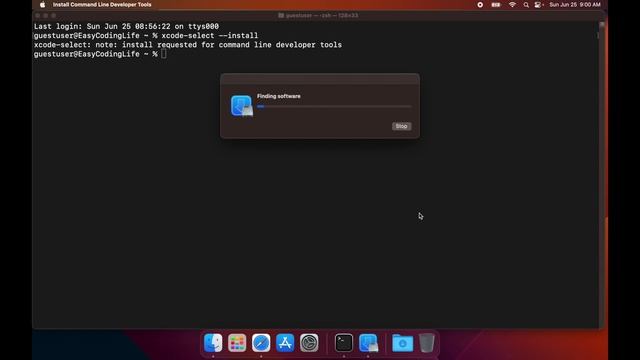The height and width of the screenshot is (360, 640).
Task: Open the Wi-Fi menu
Action: click(x=512, y=5)
